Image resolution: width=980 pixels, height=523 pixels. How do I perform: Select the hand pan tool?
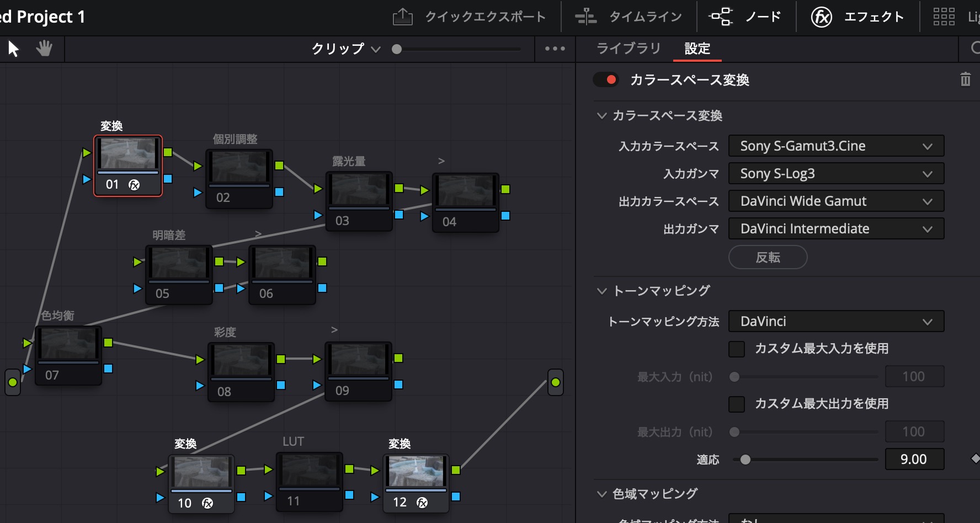coord(44,49)
